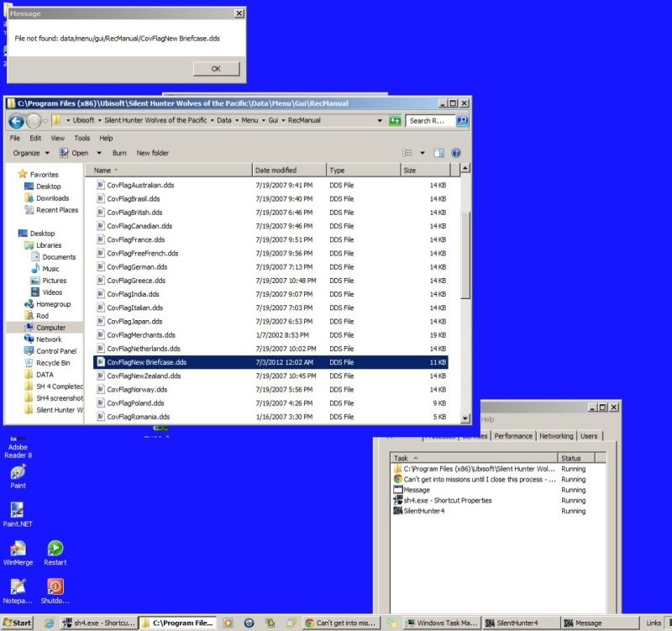Viewport: 672px width, 631px height.
Task: Switch to the Performance tab
Action: 512,436
